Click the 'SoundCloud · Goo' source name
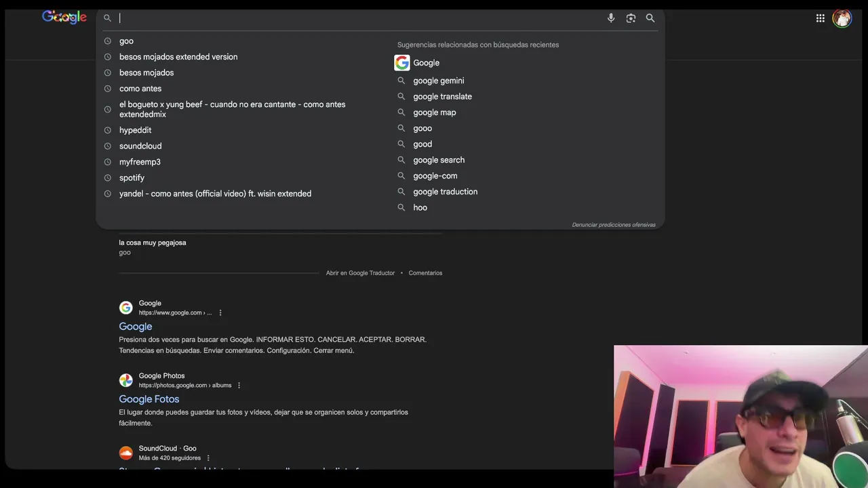 pyautogui.click(x=167, y=449)
